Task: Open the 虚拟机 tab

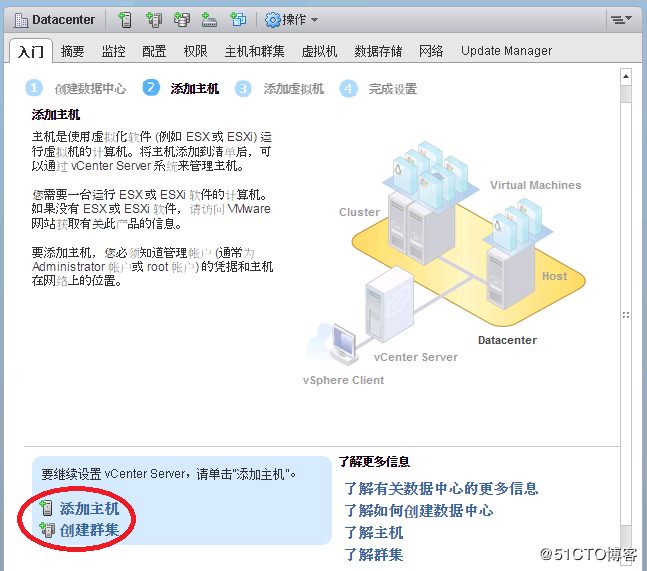Action: 319,51
